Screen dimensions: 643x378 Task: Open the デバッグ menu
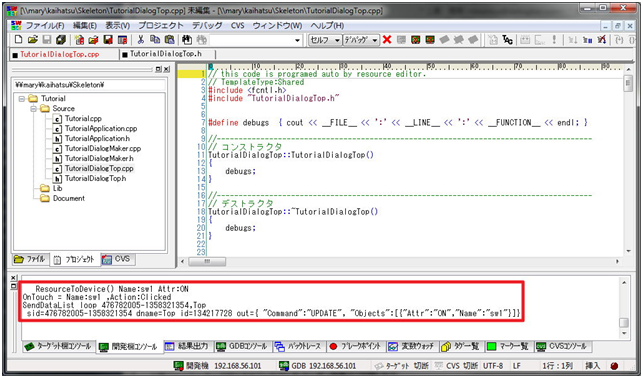pos(207,25)
